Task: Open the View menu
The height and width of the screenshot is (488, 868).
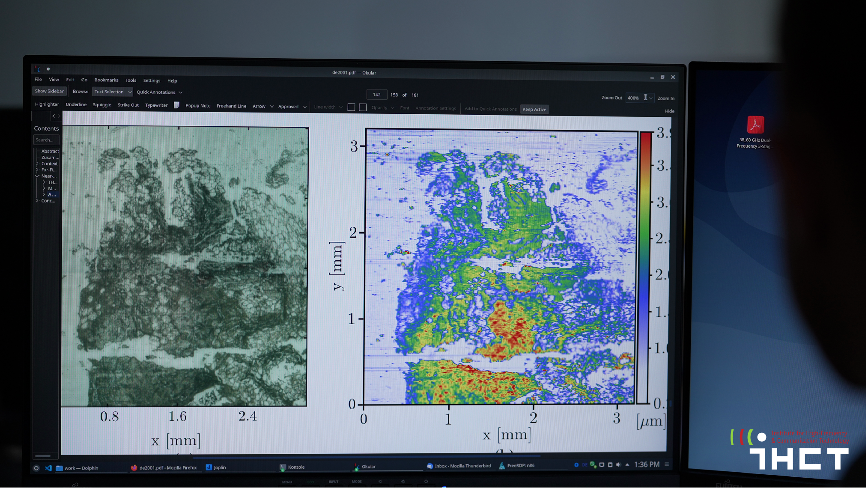Action: [54, 80]
